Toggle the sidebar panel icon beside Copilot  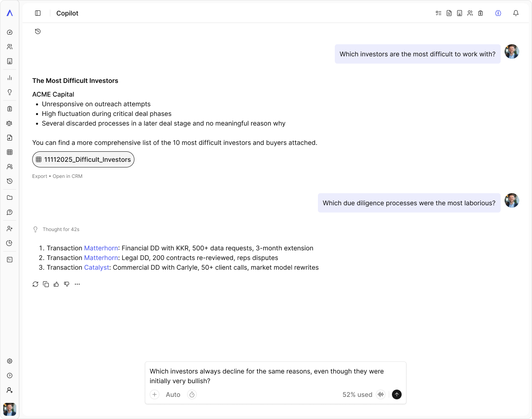[38, 13]
